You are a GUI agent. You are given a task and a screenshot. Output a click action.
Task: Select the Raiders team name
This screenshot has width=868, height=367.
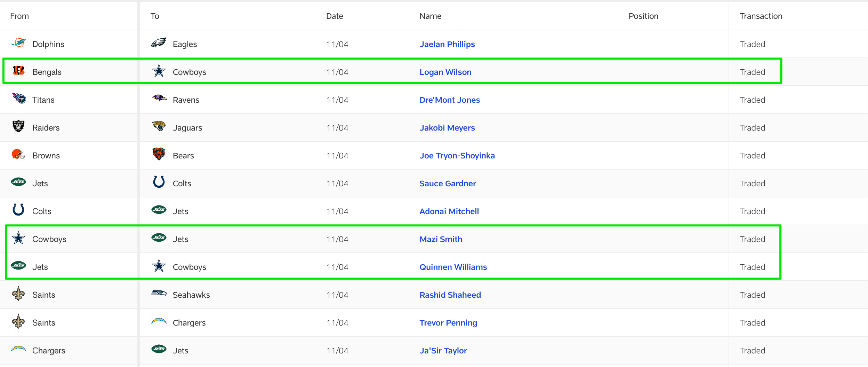click(46, 128)
